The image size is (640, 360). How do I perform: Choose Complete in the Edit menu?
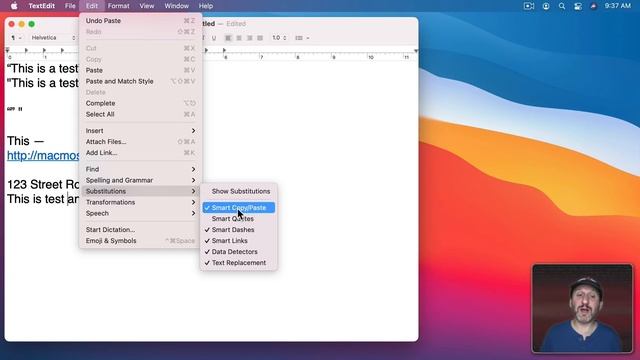(140, 103)
